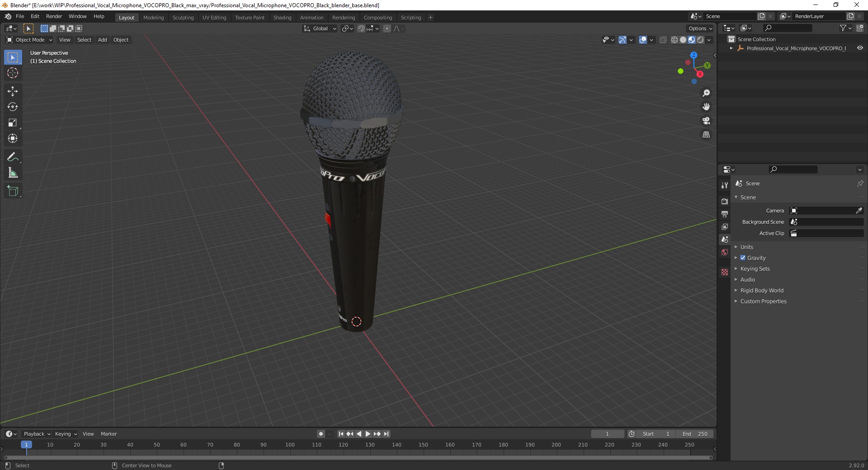868x470 pixels.
Task: Open the File menu
Action: pyautogui.click(x=20, y=16)
